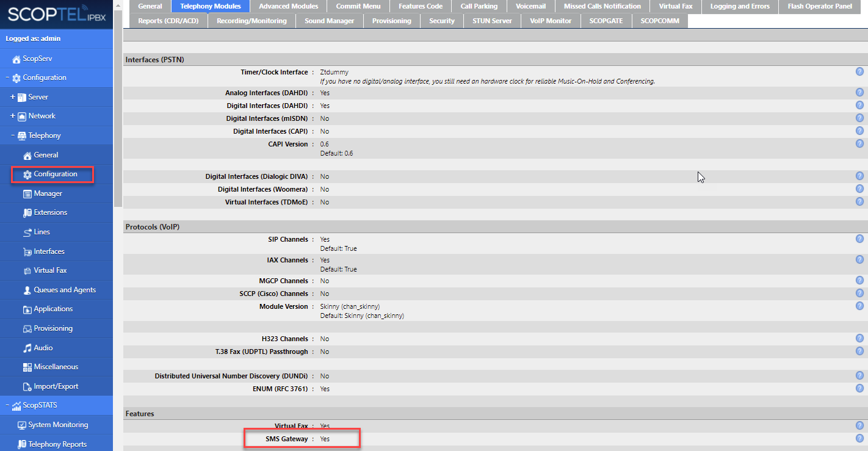
Task: Click the Import/Export icon in sidebar
Action: [x=27, y=387]
